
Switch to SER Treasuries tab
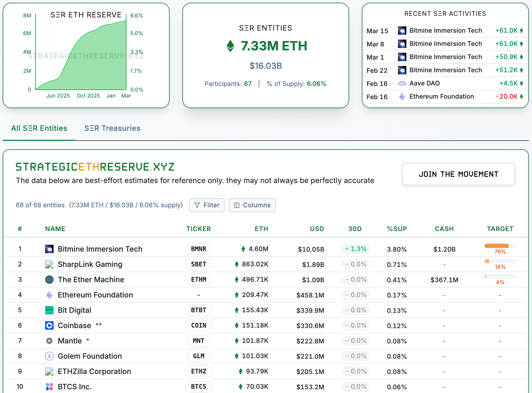[x=112, y=128]
